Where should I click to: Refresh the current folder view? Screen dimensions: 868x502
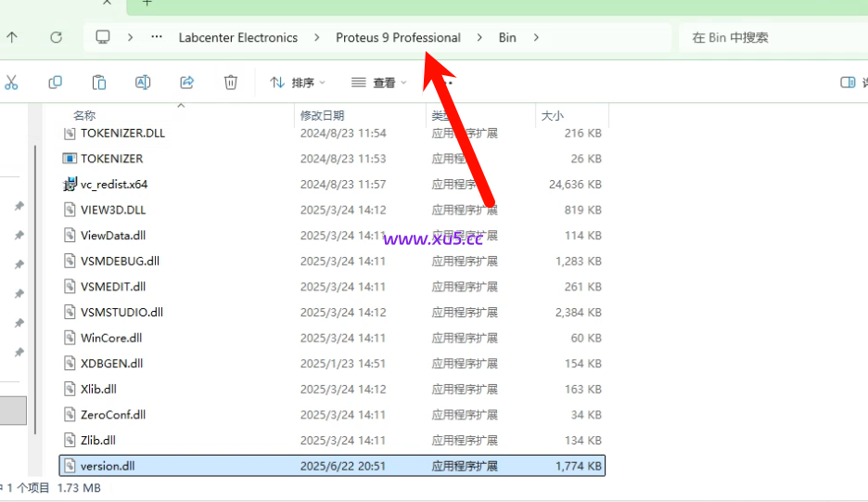coord(57,38)
